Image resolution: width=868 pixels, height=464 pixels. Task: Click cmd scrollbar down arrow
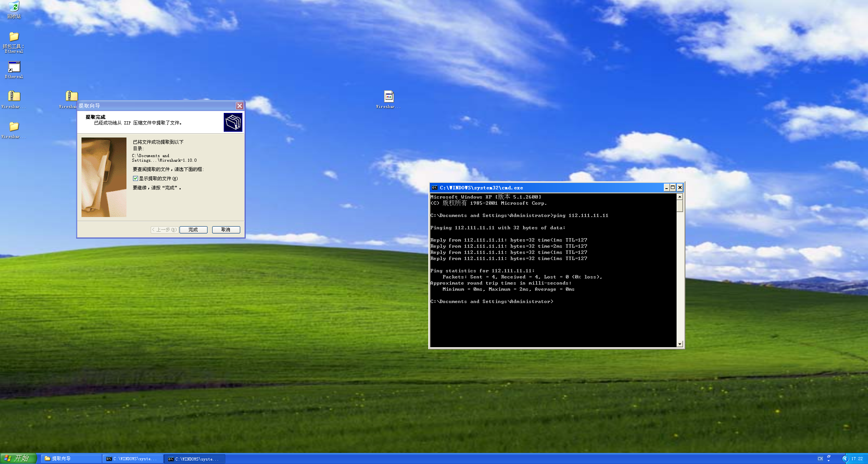pos(680,344)
